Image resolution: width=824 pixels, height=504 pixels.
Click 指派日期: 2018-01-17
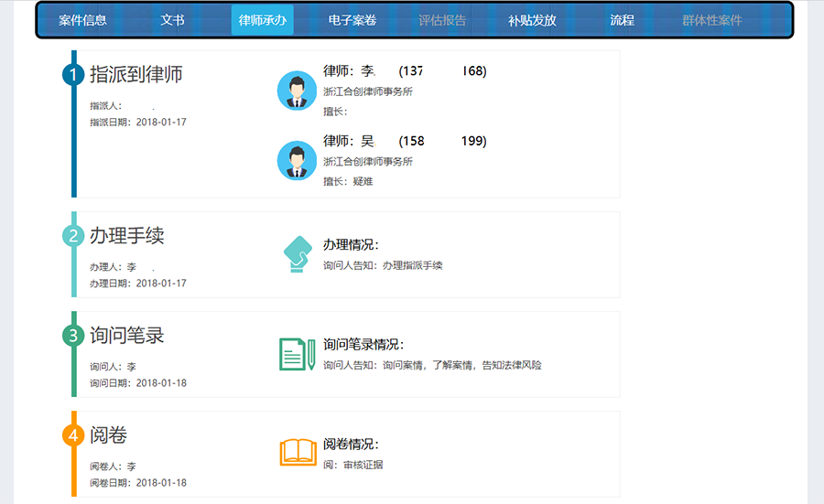[138, 122]
